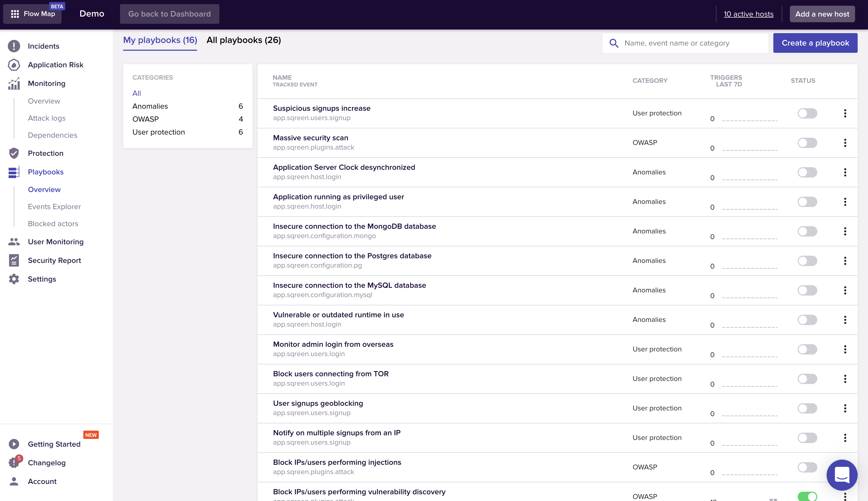
Task: Switch to All playbooks (26) tab
Action: 243,40
